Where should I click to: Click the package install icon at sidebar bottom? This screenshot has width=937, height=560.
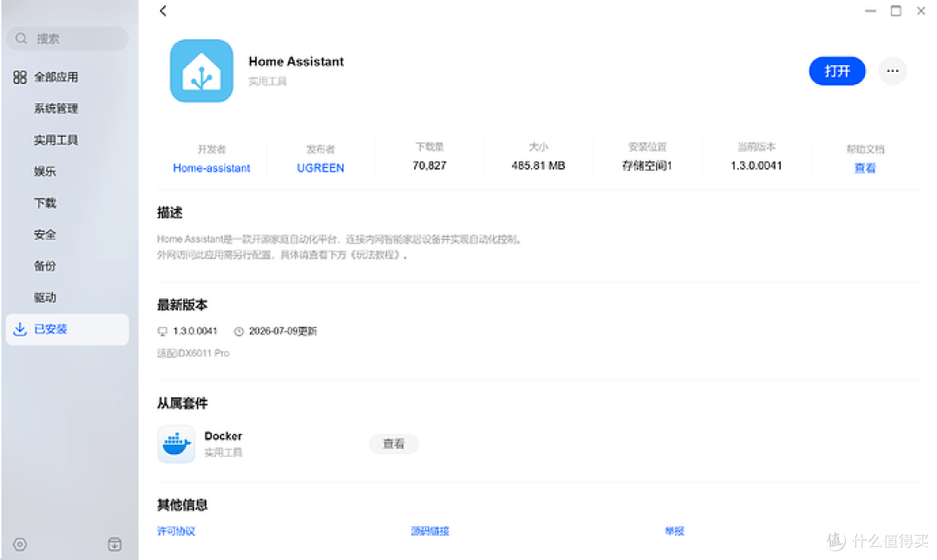115,544
